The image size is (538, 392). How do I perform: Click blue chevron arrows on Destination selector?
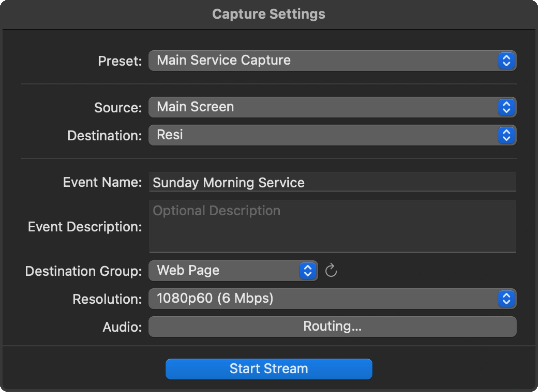(506, 135)
